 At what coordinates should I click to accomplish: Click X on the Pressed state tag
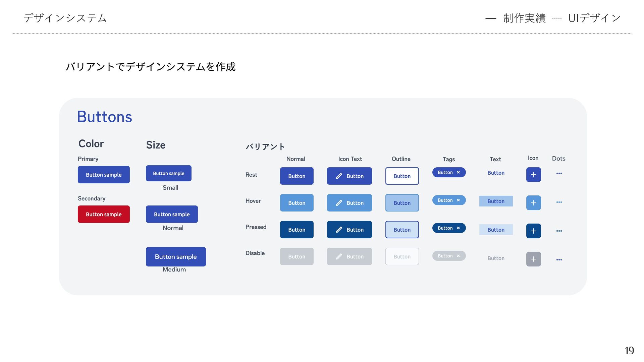pos(458,228)
